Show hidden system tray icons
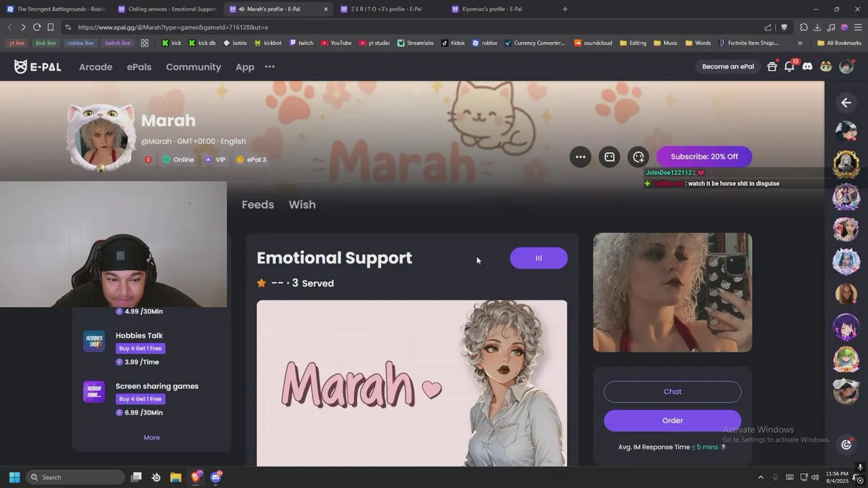 click(x=760, y=477)
